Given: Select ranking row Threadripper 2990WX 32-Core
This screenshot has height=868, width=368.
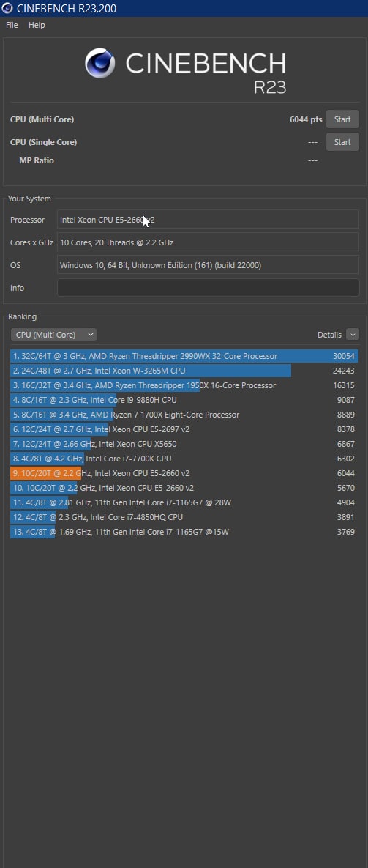Looking at the screenshot, I should 184,356.
